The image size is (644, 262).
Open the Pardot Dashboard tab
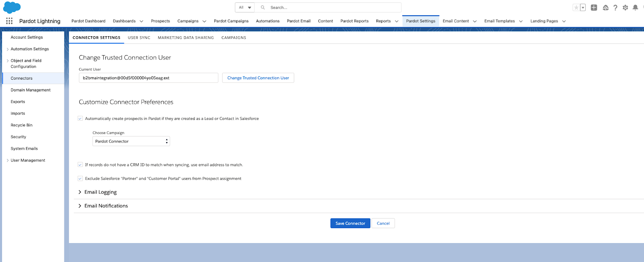[89, 21]
